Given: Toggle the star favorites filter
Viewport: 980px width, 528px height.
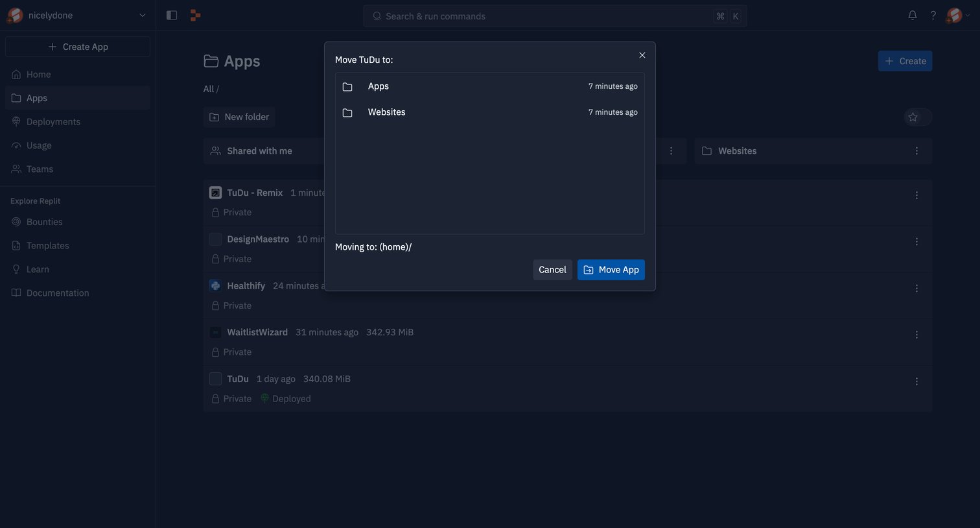Looking at the screenshot, I should (918, 117).
